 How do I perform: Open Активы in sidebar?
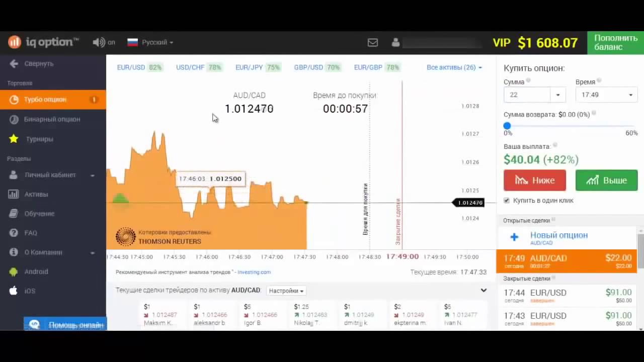53,194
